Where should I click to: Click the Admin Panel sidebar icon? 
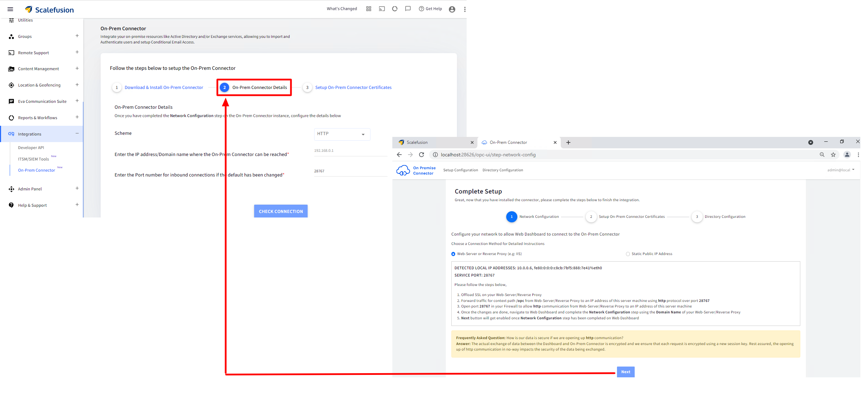11,189
